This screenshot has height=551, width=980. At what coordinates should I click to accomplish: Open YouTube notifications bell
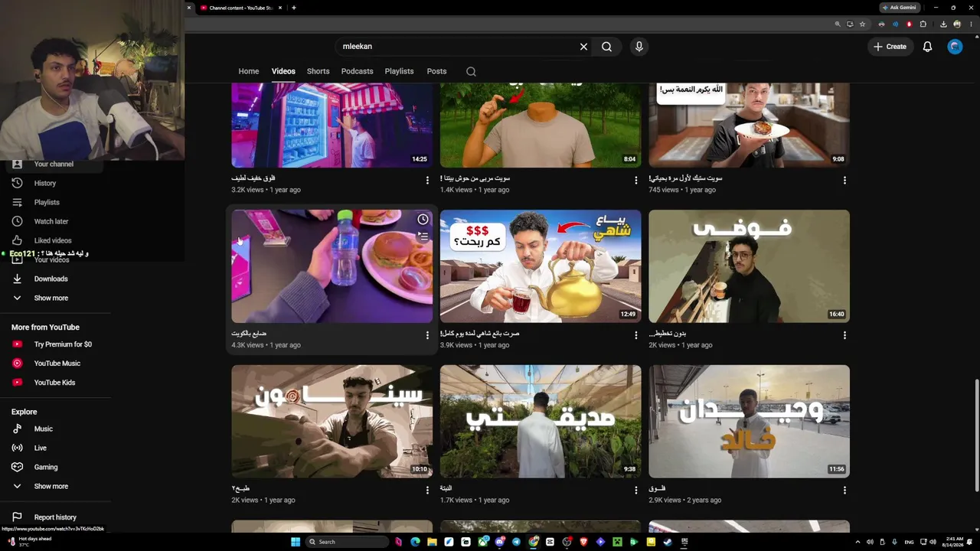coord(927,47)
